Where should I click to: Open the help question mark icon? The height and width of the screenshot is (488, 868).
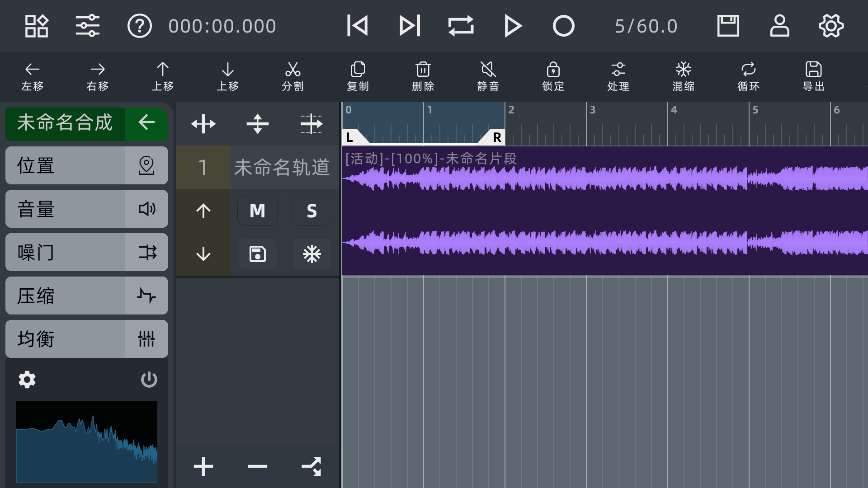click(x=140, y=26)
